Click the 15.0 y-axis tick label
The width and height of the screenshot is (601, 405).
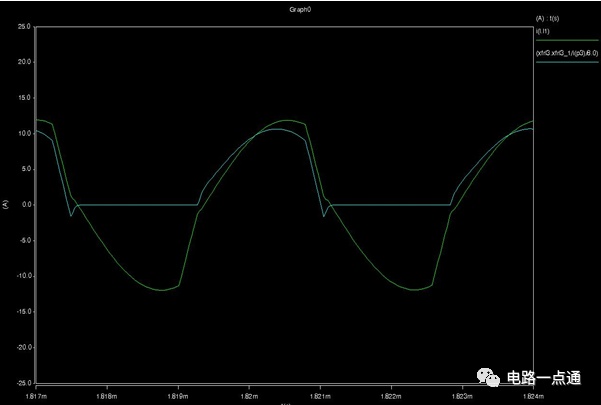(24, 98)
